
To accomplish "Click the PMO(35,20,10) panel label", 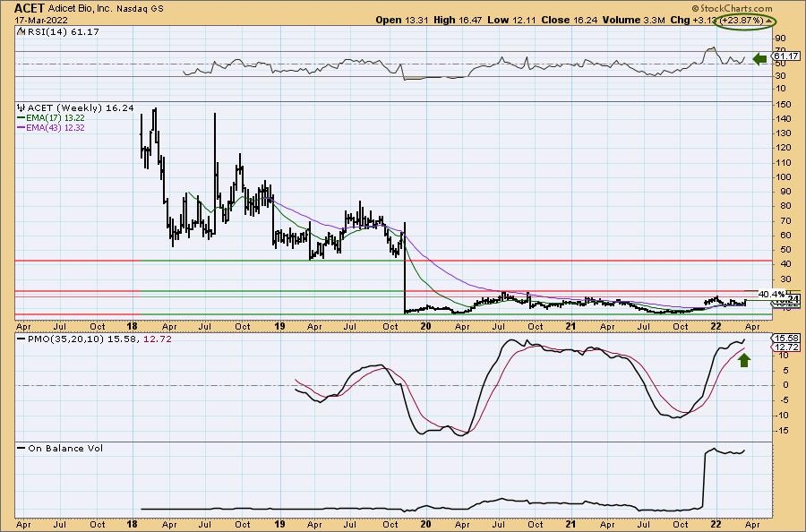I will coord(65,339).
